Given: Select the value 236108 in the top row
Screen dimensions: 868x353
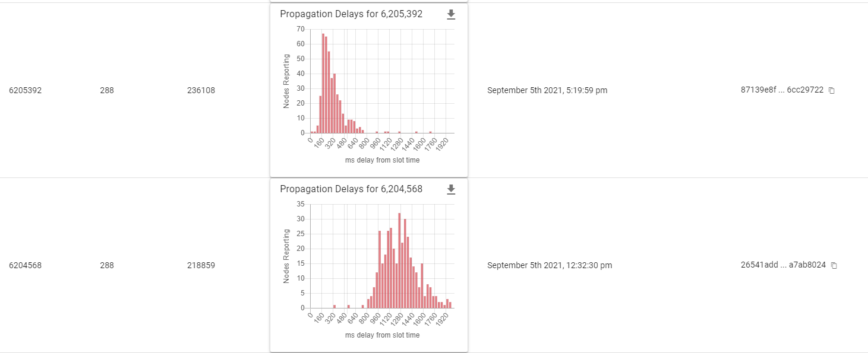Looking at the screenshot, I should [201, 90].
